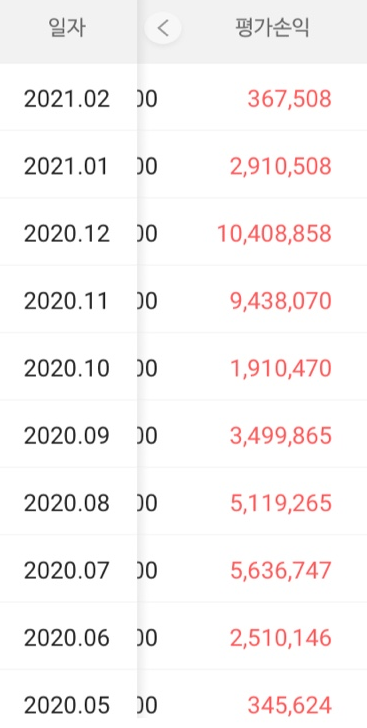The height and width of the screenshot is (728, 367).
Task: Click the profit value 367,508
Action: [x=289, y=99]
